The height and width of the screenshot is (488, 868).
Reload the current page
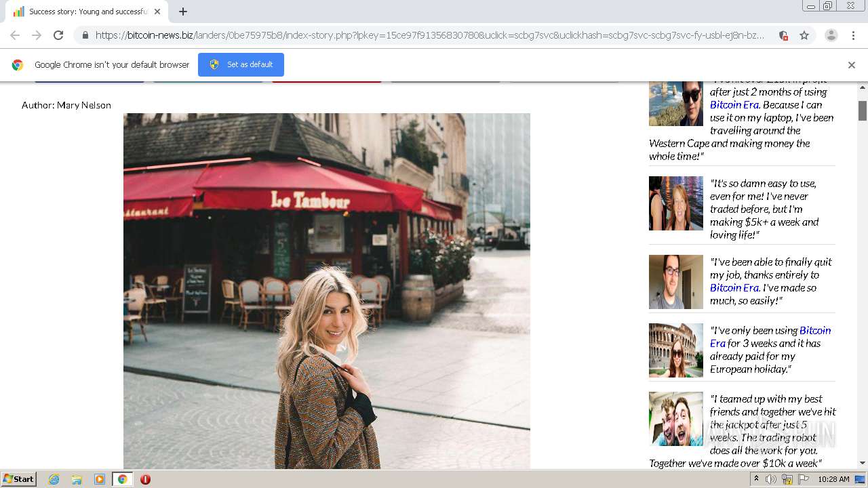click(58, 35)
